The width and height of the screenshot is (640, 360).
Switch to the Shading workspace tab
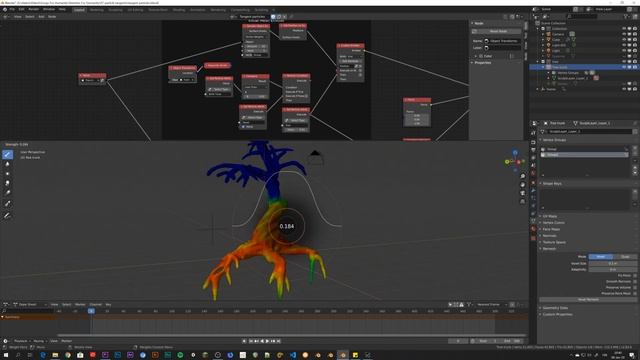coord(179,10)
